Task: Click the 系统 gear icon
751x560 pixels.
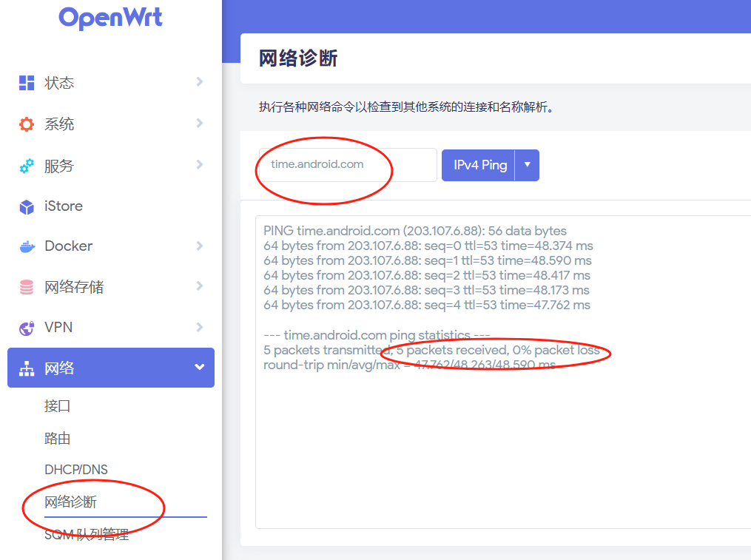Action: click(x=27, y=124)
